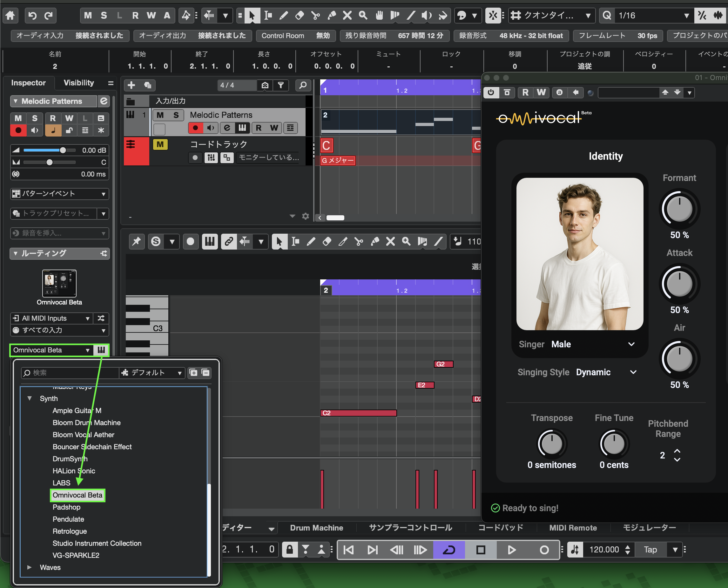Expand the Waves category
The width and height of the screenshot is (728, 588).
click(30, 567)
